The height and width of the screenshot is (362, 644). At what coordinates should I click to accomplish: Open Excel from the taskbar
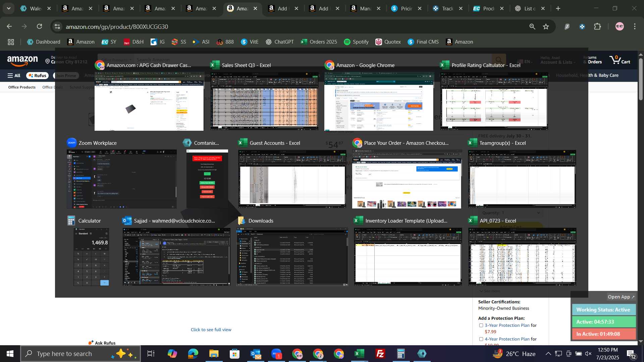tap(359, 354)
